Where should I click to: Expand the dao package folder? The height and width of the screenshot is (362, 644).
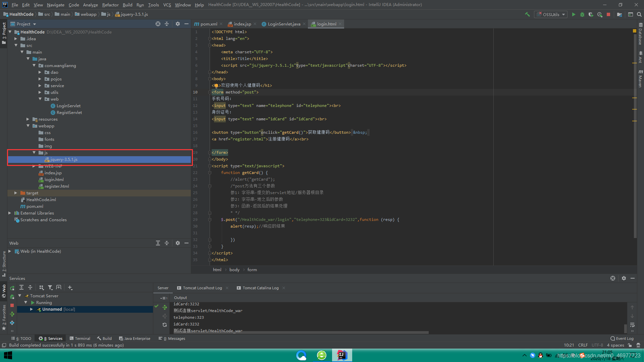[40, 72]
